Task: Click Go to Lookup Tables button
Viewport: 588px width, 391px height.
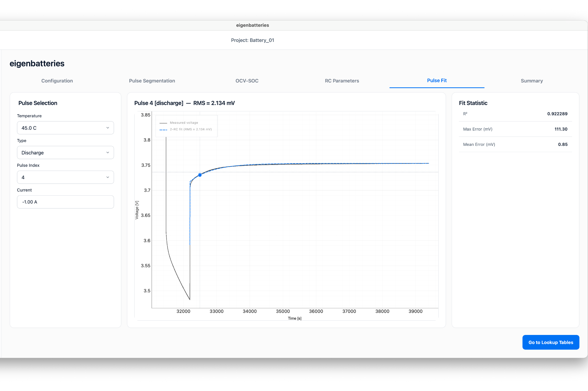Action: (x=551, y=342)
